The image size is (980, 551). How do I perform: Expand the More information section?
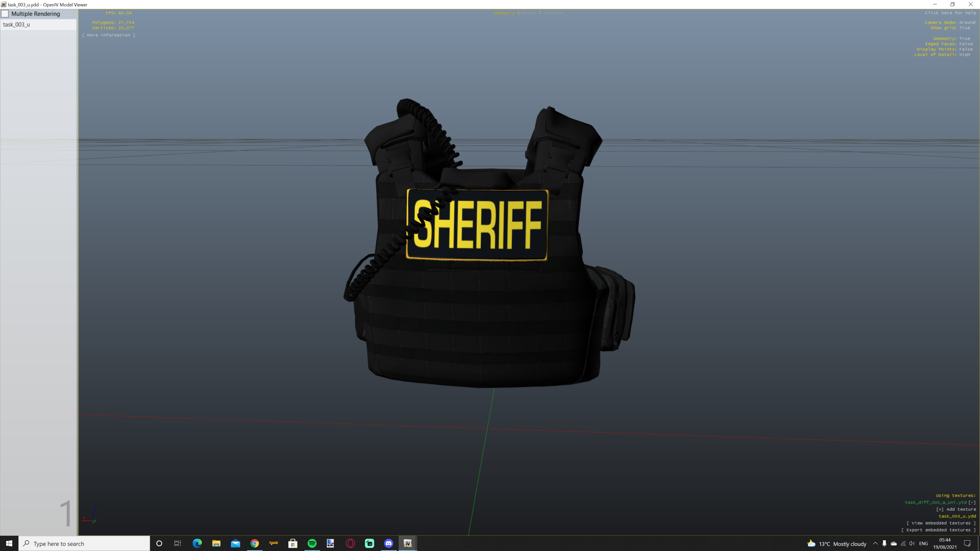[108, 35]
